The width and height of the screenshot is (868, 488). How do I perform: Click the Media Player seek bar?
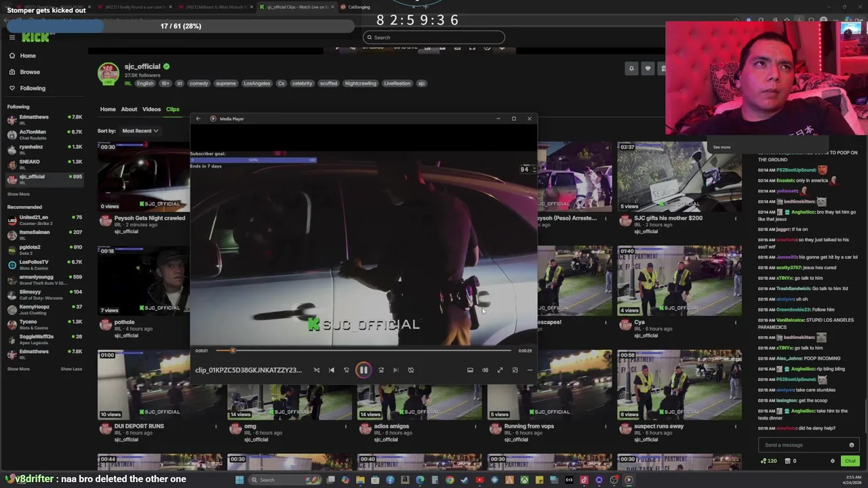(x=363, y=350)
